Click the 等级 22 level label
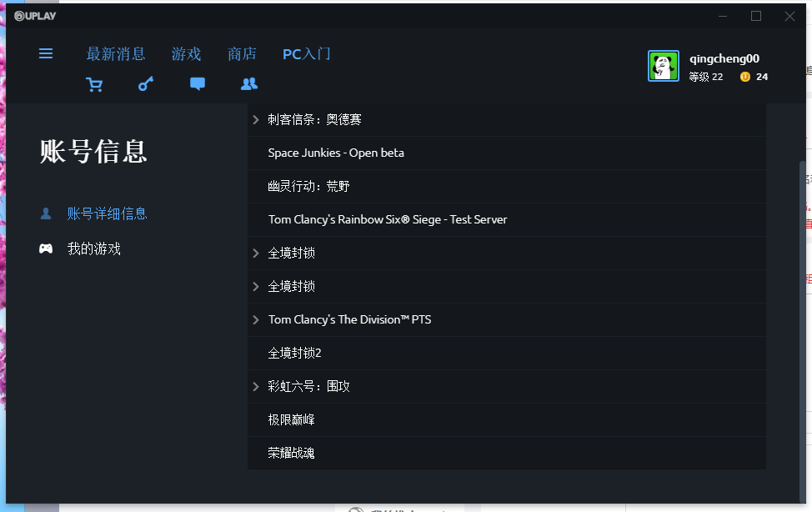The width and height of the screenshot is (812, 512). [x=705, y=77]
